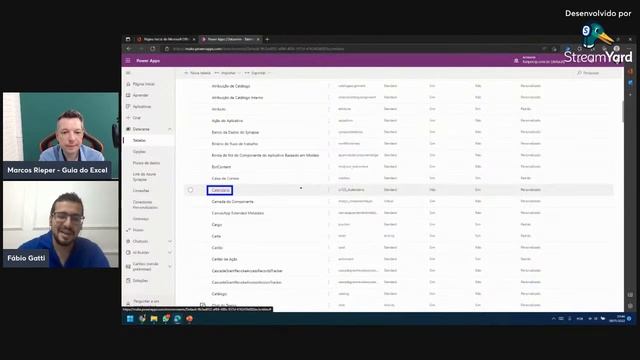Open the BotContent table link
Screen dimensions: 640x360
pos(221,167)
